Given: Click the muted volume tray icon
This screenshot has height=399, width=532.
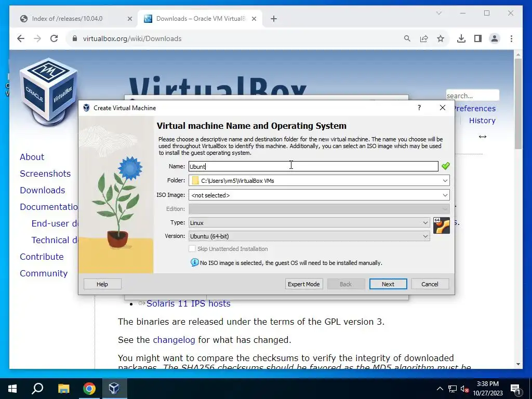Looking at the screenshot, I should pyautogui.click(x=464, y=389).
